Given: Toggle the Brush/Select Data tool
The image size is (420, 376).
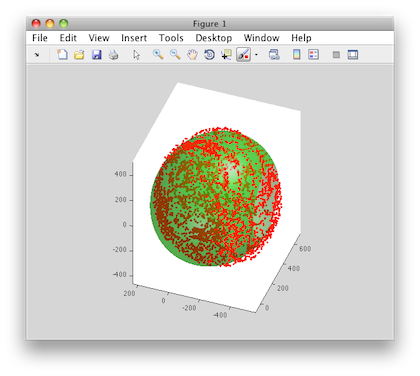Looking at the screenshot, I should point(243,54).
